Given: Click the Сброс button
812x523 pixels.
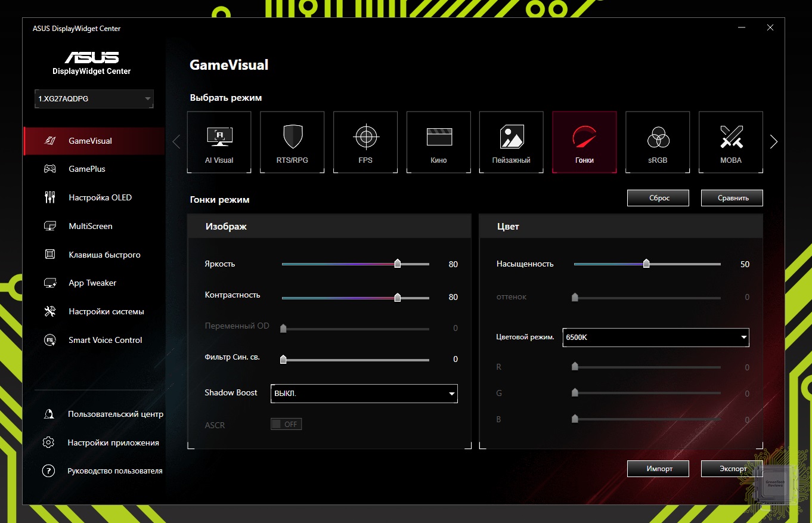Looking at the screenshot, I should coord(658,198).
